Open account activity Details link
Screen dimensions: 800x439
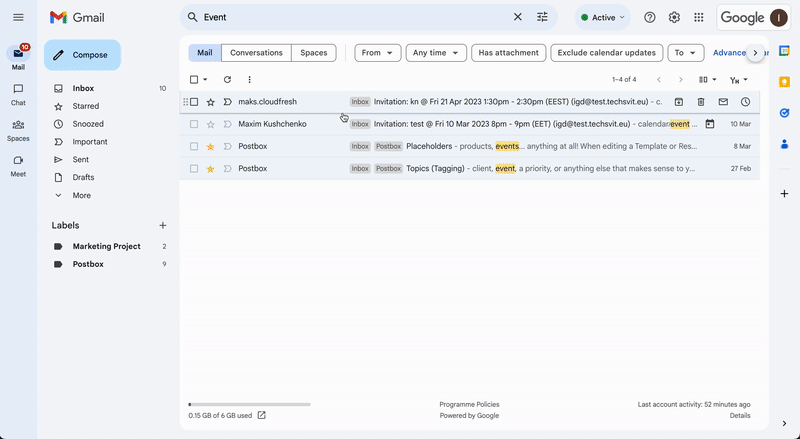pos(740,416)
